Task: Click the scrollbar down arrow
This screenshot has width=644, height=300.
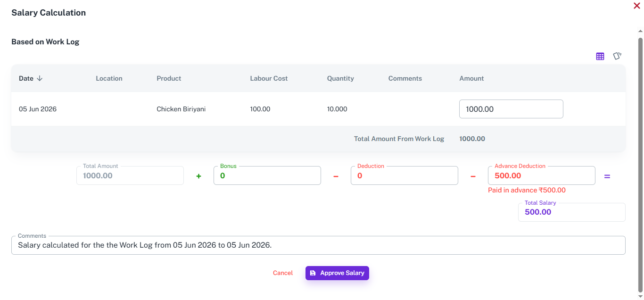Action: [x=640, y=296]
